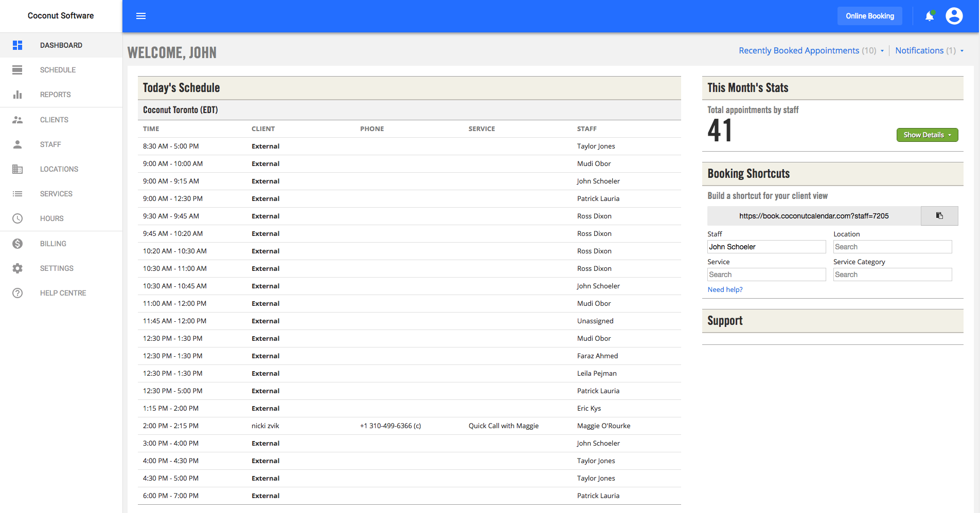This screenshot has height=513, width=980.
Task: Open the Reports section
Action: tap(61, 95)
